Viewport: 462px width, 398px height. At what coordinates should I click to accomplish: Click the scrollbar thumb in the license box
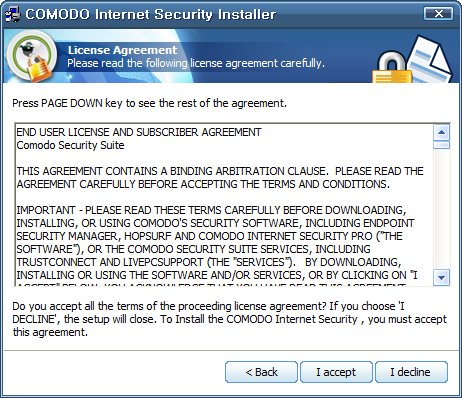pyautogui.click(x=442, y=145)
